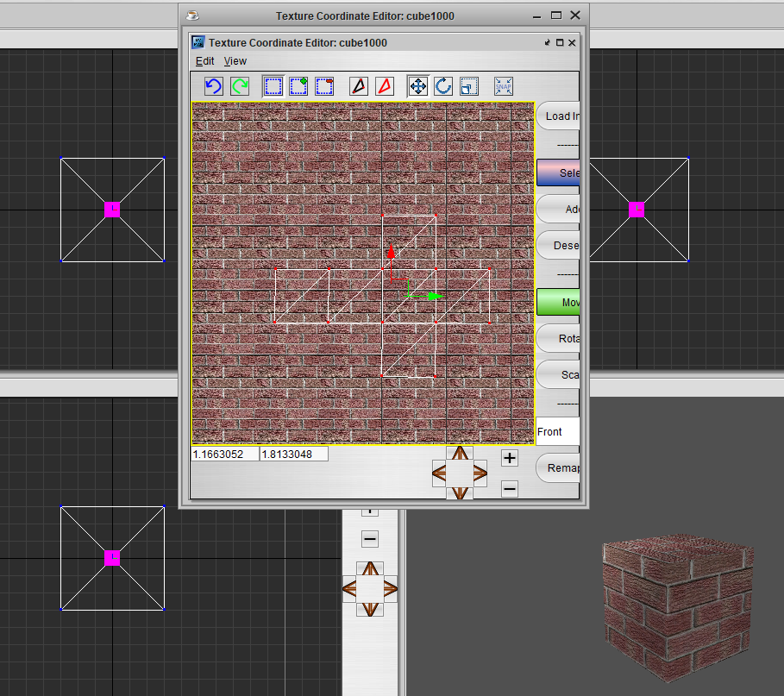This screenshot has height=696, width=784.
Task: Pan left in the texture editor
Action: point(439,473)
